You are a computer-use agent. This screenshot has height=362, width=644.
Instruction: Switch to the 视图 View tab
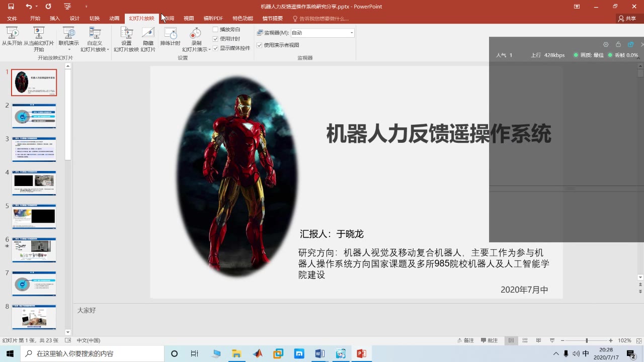(189, 19)
